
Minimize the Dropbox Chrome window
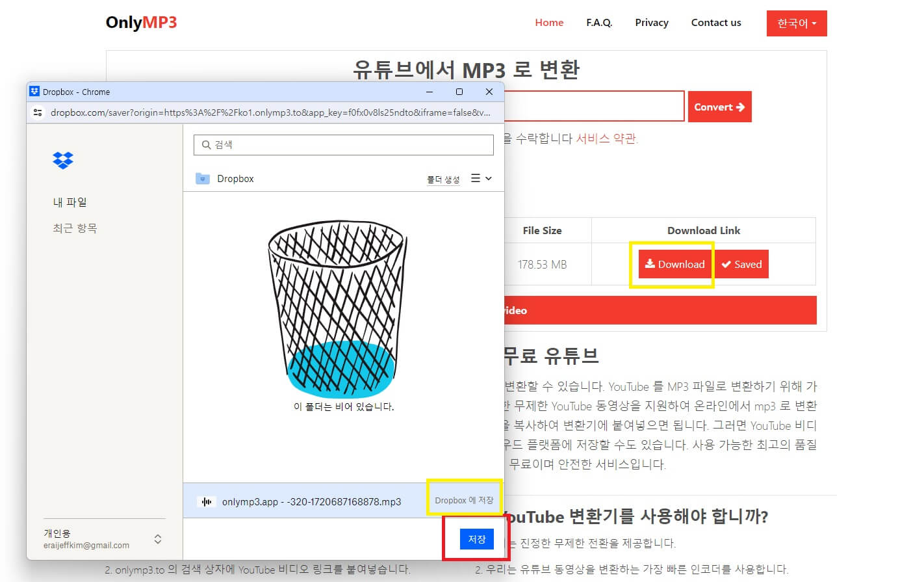(430, 92)
